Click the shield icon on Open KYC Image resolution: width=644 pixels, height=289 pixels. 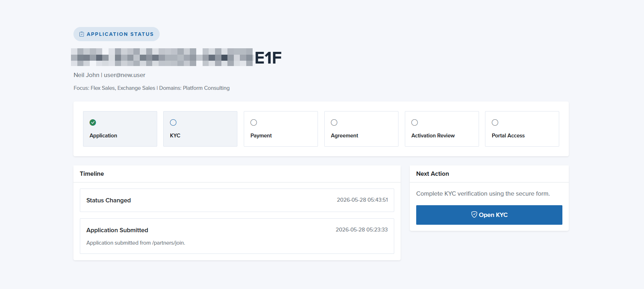pyautogui.click(x=474, y=214)
